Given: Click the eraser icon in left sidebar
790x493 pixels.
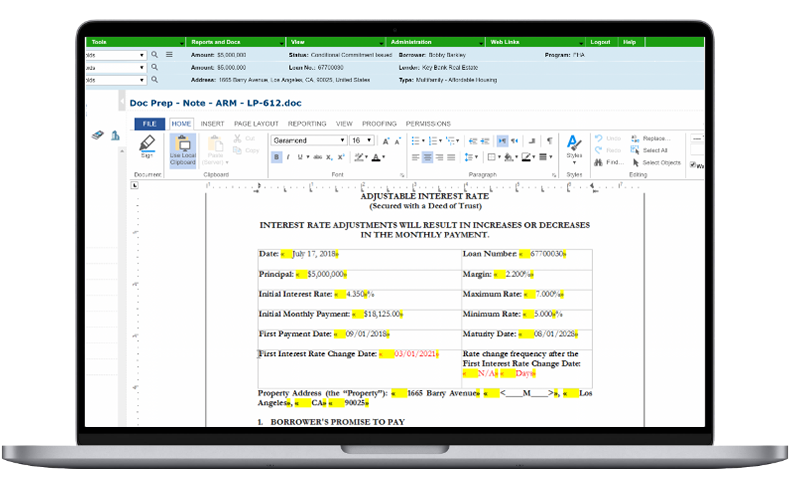Looking at the screenshot, I should 98,135.
